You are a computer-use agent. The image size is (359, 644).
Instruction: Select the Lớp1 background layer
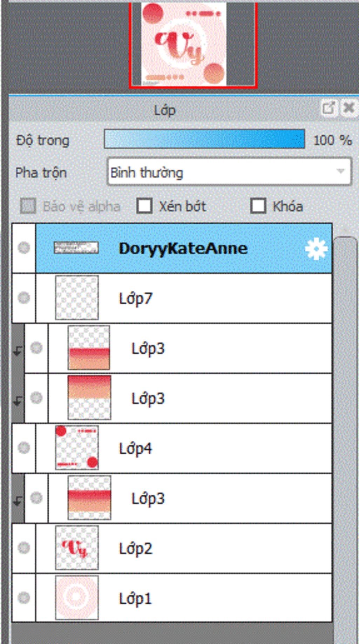[x=184, y=598]
